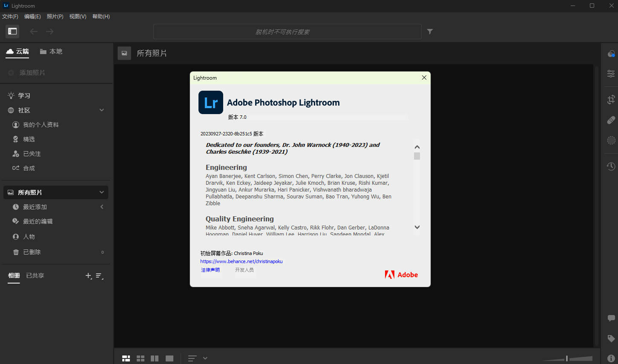The image size is (618, 364).
Task: Go back with the left arrow
Action: click(34, 32)
